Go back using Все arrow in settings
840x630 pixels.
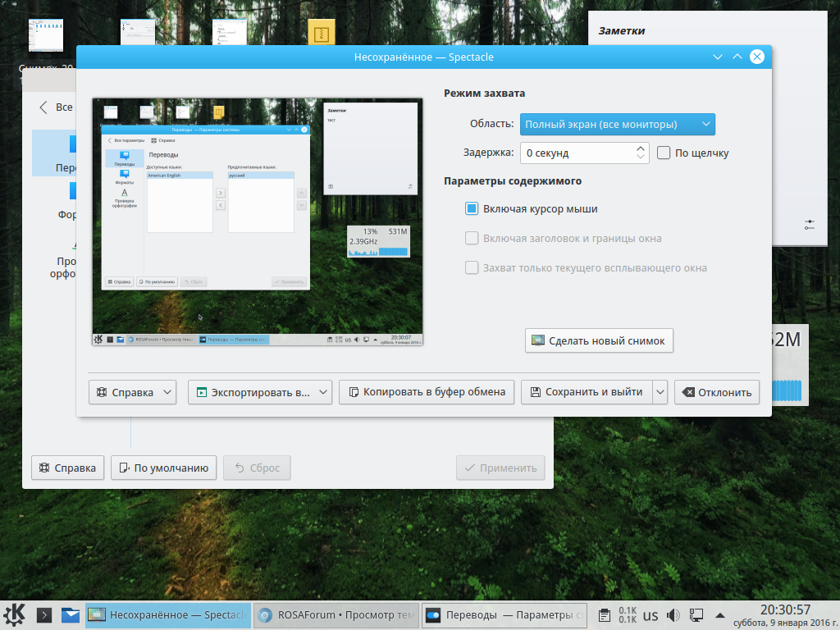point(56,107)
